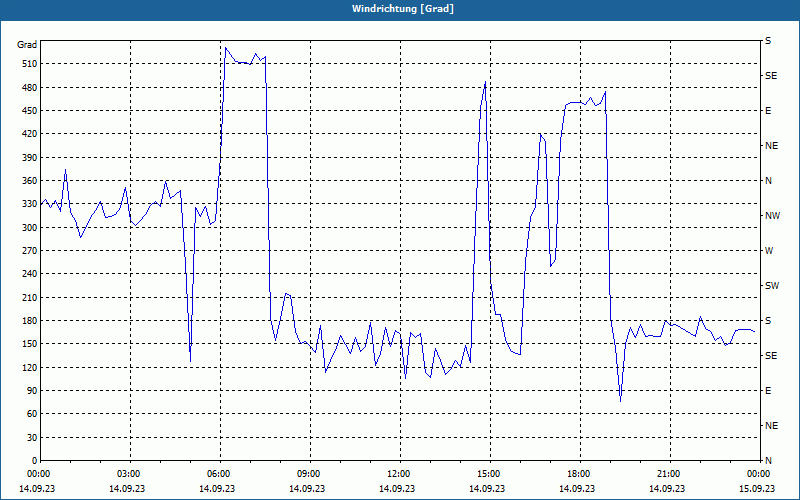The image size is (800, 500).
Task: Click the NW compass direction label
Action: coord(772,216)
